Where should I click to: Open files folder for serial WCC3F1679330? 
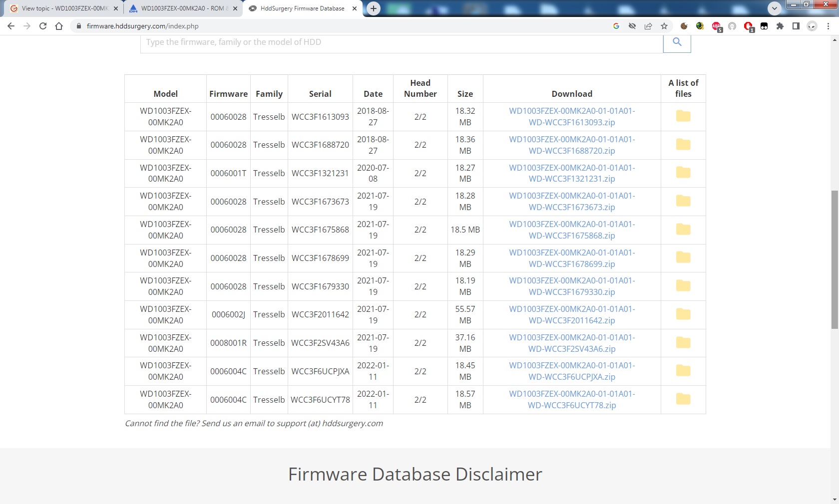(x=683, y=286)
